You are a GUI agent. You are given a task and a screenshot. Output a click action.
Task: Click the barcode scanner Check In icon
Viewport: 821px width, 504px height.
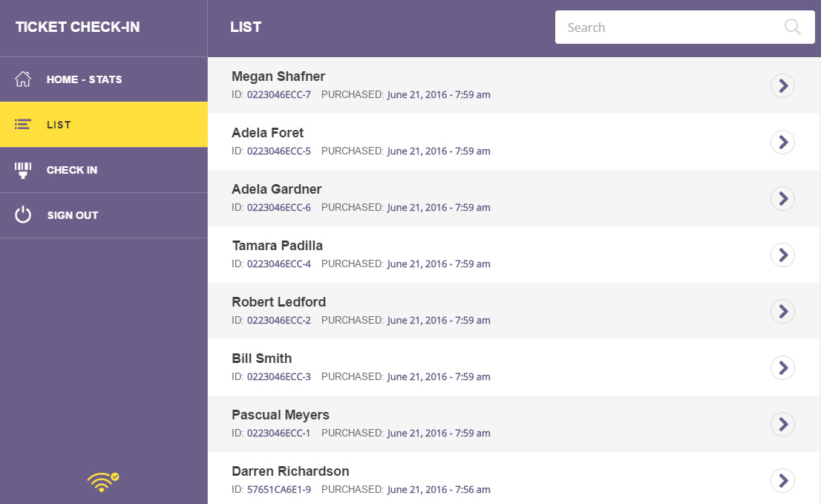pos(23,170)
